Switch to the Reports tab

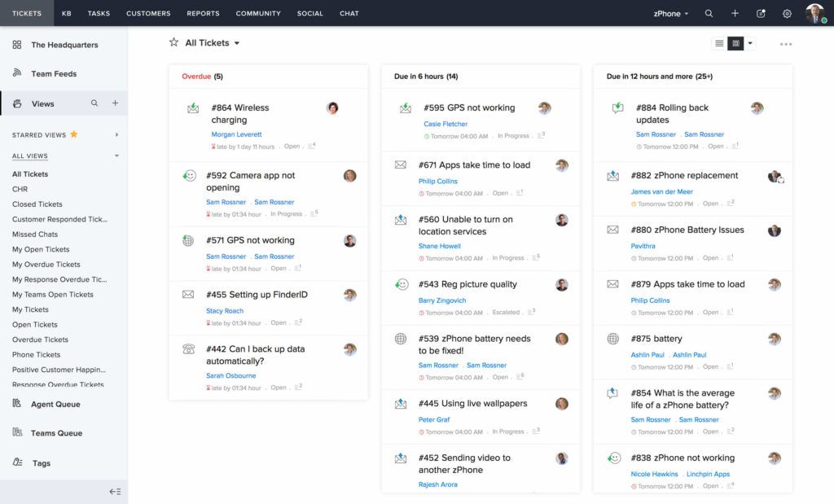click(203, 13)
